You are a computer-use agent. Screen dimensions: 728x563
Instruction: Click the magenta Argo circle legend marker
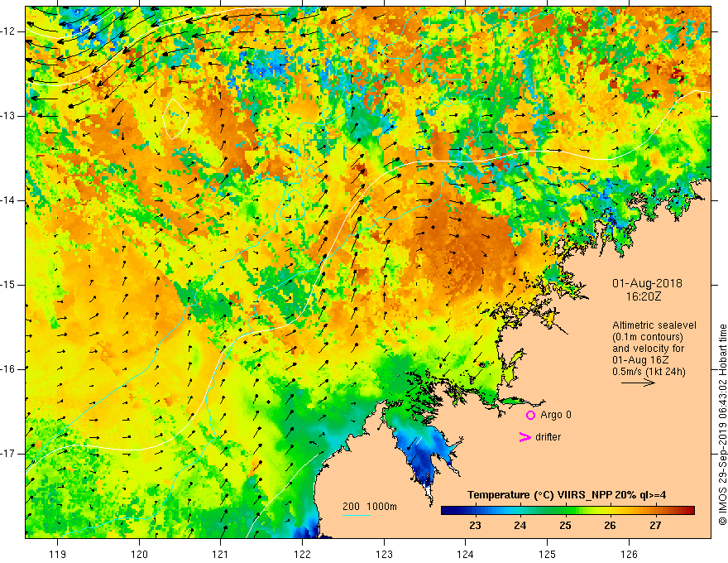tap(530, 415)
